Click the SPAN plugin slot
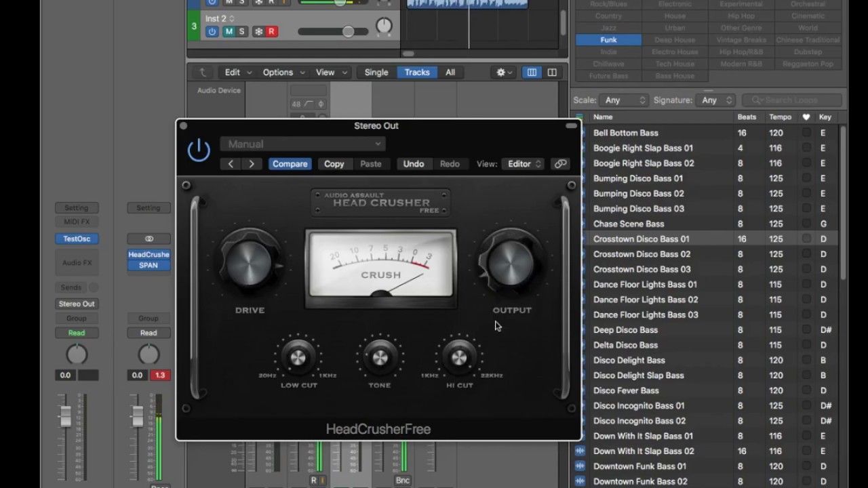Image resolution: width=868 pixels, height=488 pixels. click(149, 265)
